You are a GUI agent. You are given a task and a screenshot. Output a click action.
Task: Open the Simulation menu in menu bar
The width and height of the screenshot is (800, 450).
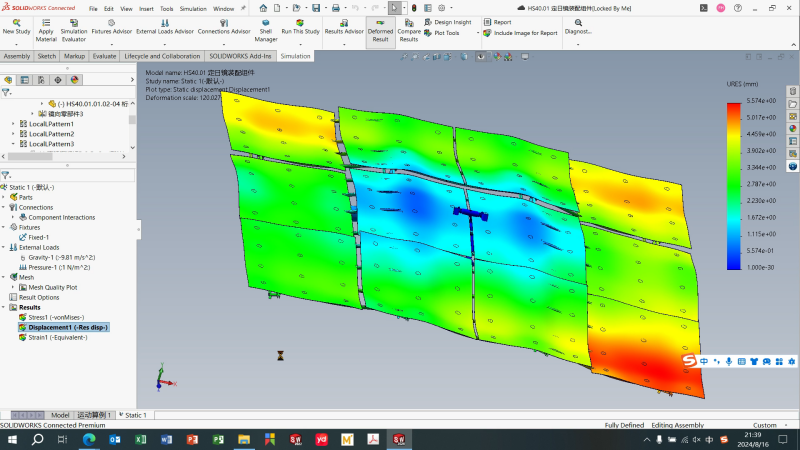coord(193,8)
